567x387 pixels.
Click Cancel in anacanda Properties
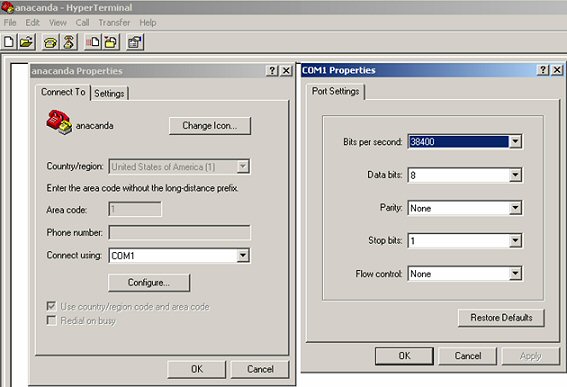(260, 369)
